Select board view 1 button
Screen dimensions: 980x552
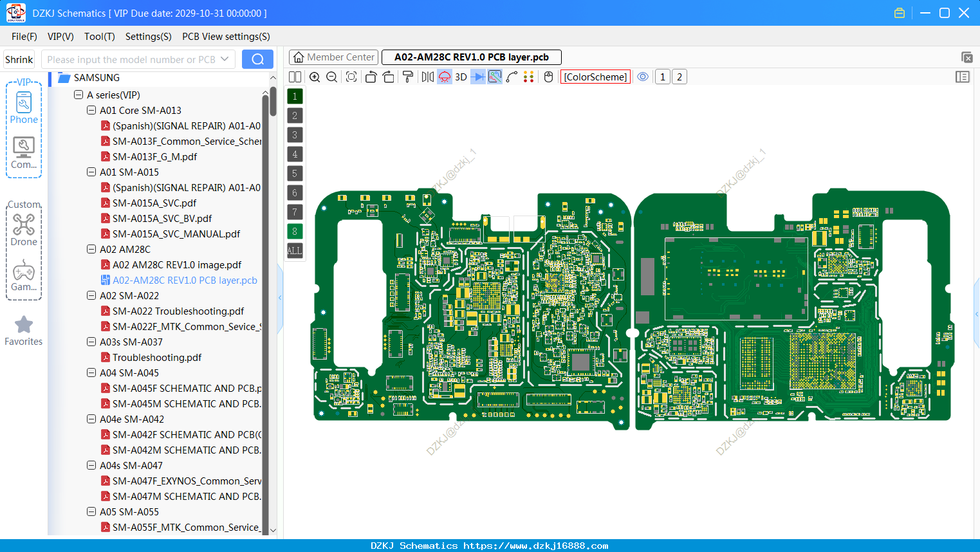663,77
